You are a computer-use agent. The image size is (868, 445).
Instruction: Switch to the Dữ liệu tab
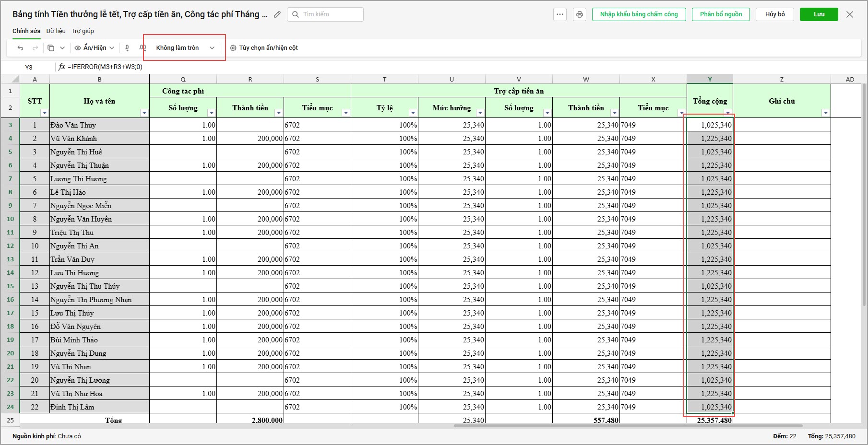coord(56,31)
